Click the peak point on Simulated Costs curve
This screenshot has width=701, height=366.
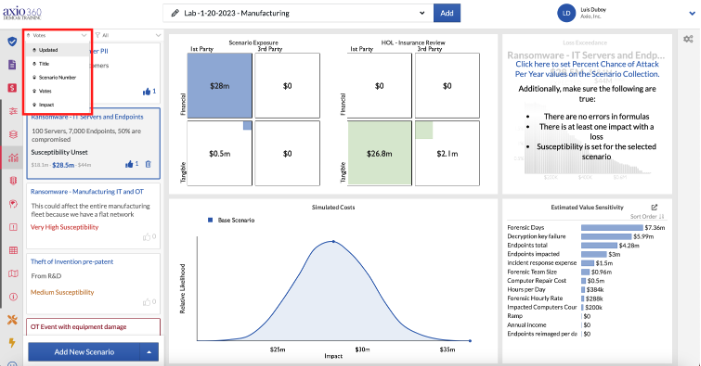click(x=333, y=241)
